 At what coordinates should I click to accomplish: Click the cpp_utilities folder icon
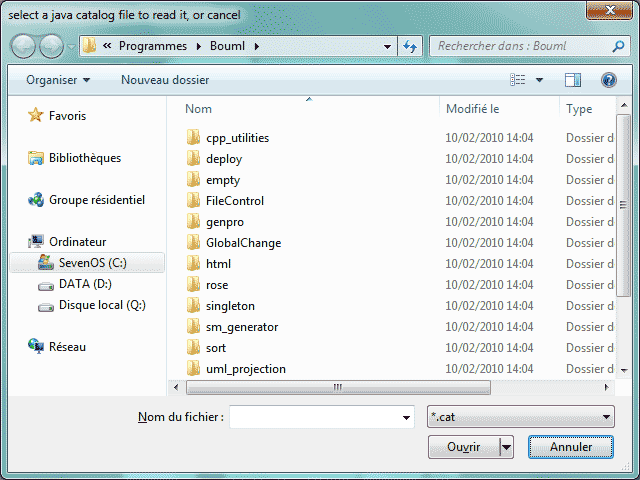193,138
